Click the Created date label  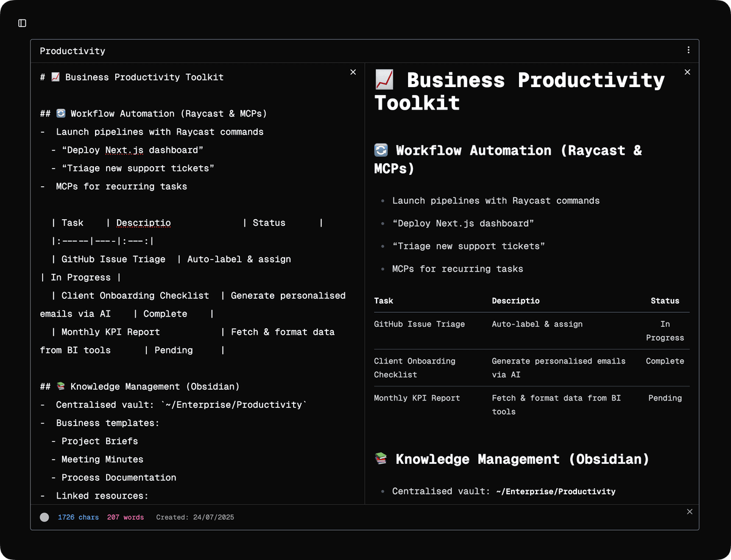195,517
